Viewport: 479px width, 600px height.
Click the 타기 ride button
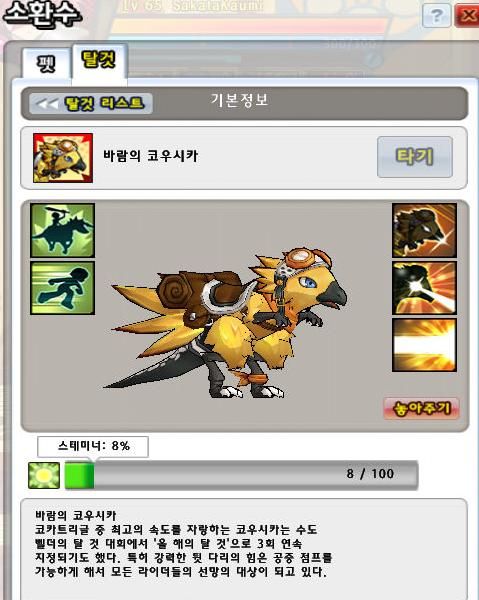tap(415, 157)
